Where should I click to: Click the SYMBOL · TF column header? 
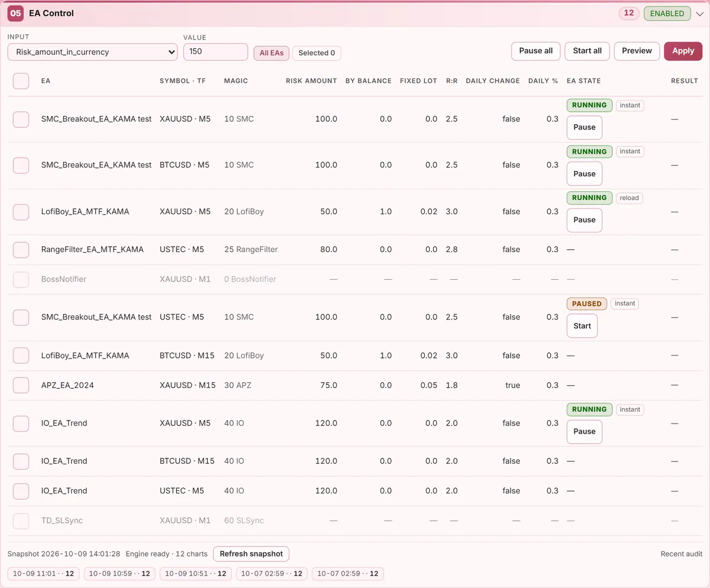[x=183, y=81]
